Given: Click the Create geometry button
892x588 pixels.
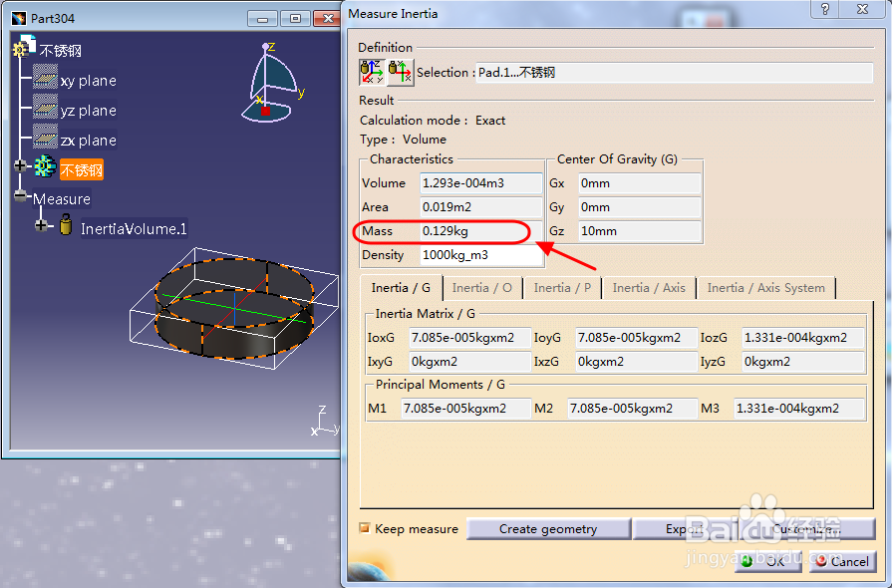Looking at the screenshot, I should (x=548, y=529).
